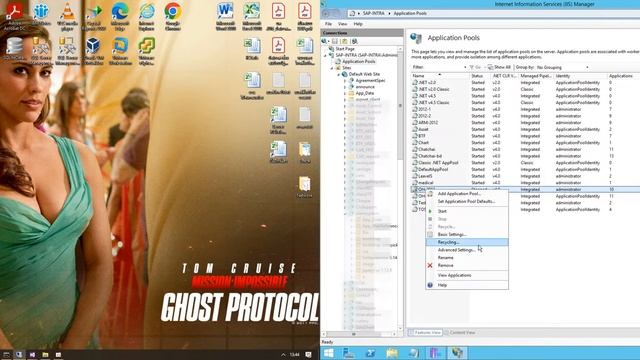Select Default Web Site in tree

[x=364, y=74]
